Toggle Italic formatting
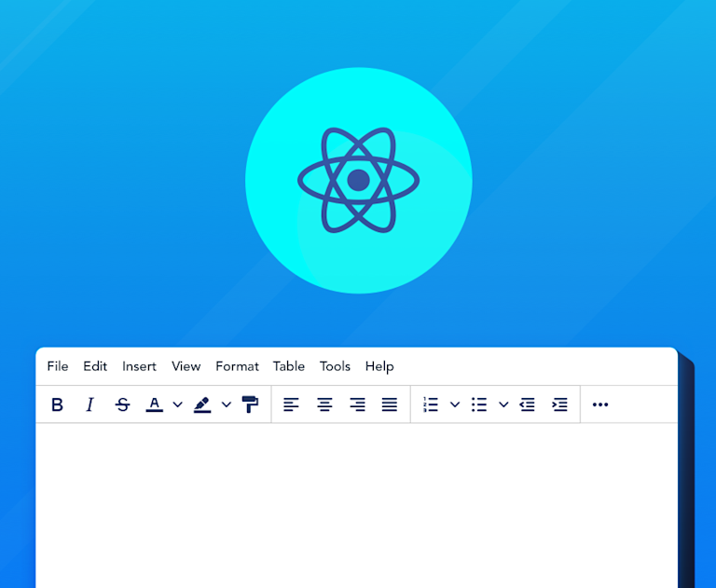This screenshot has width=716, height=588. (x=89, y=404)
